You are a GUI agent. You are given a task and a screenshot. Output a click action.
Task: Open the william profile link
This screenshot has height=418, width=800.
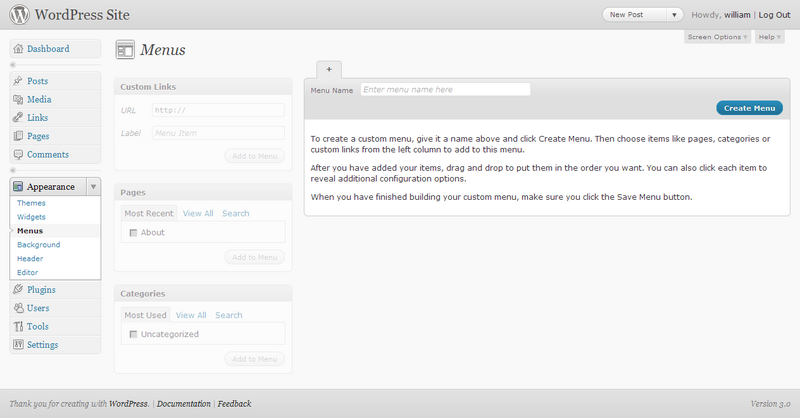click(x=737, y=15)
